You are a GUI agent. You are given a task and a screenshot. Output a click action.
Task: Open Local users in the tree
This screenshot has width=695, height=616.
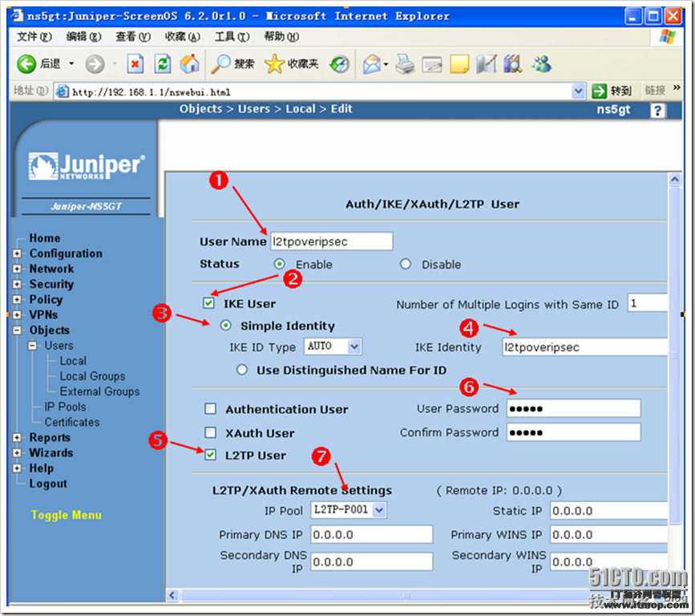point(73,361)
